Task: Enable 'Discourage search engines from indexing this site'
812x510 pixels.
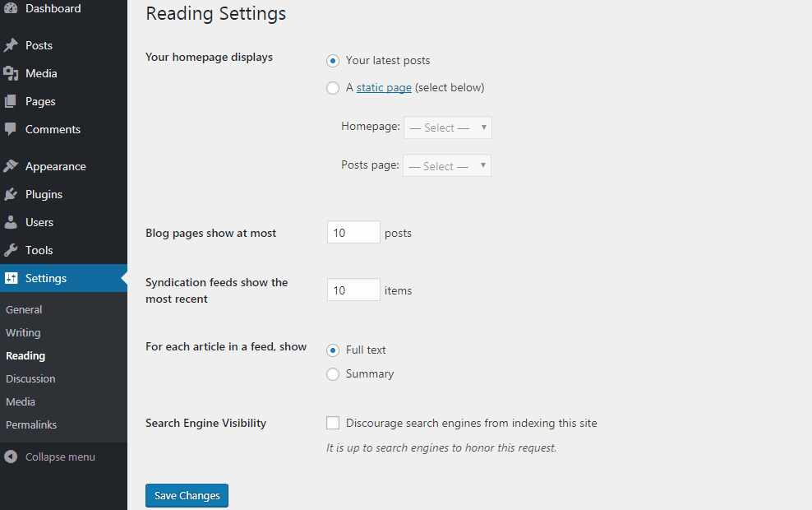Action: point(333,423)
